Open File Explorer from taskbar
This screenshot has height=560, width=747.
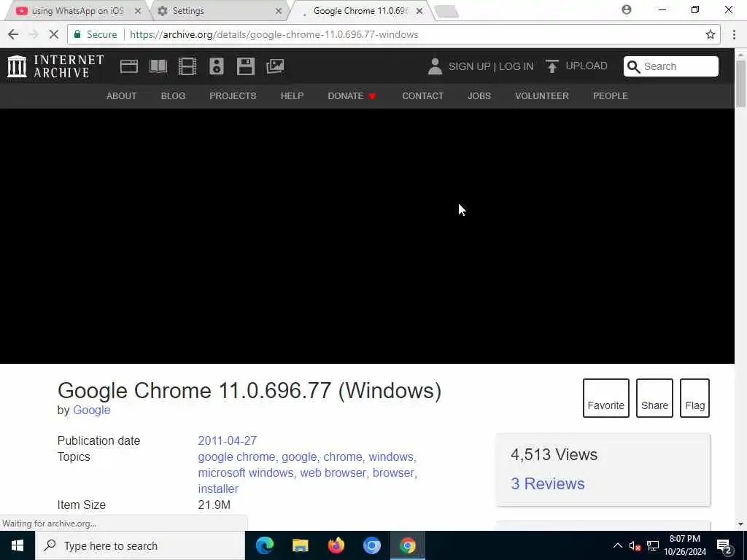300,545
